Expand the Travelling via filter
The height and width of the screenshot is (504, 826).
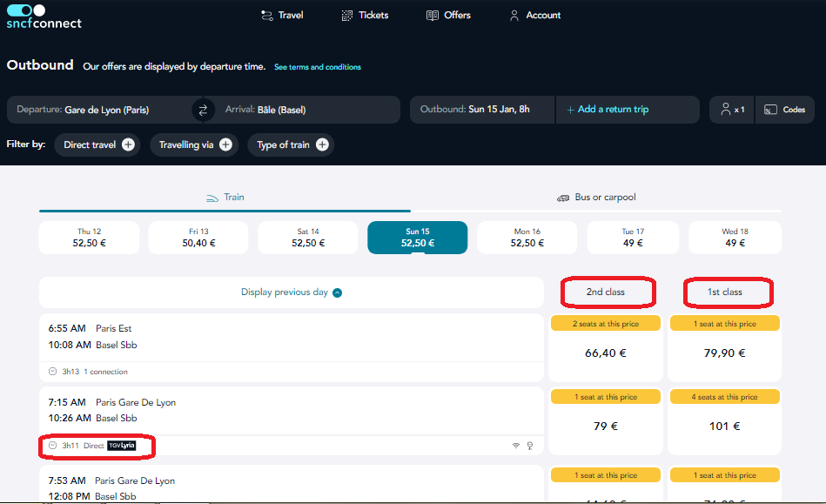pos(194,144)
